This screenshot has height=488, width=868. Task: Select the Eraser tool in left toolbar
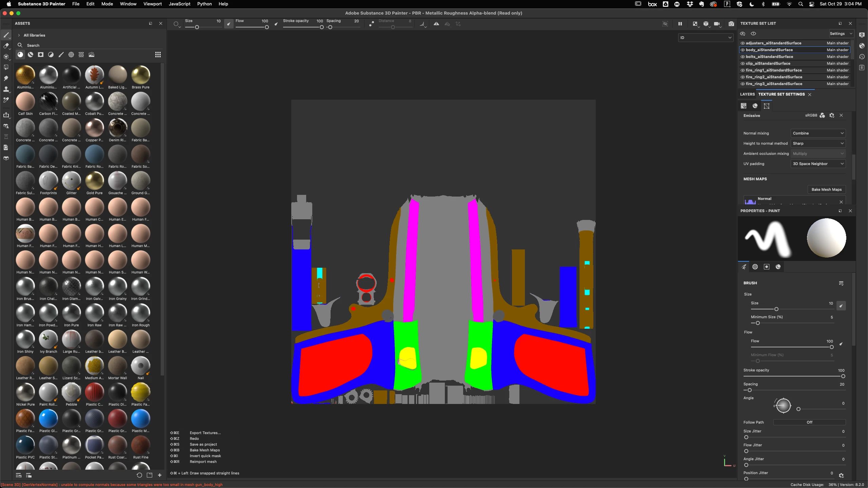coord(6,46)
